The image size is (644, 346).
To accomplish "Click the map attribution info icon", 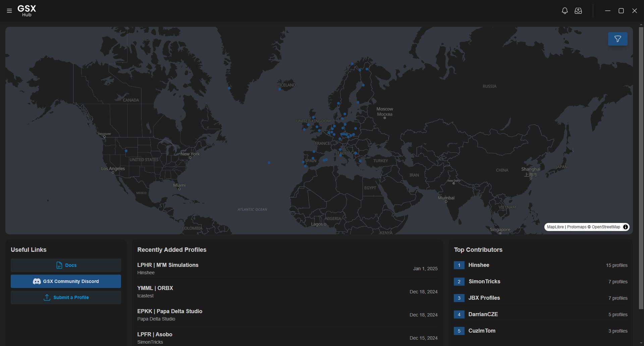I will point(626,227).
